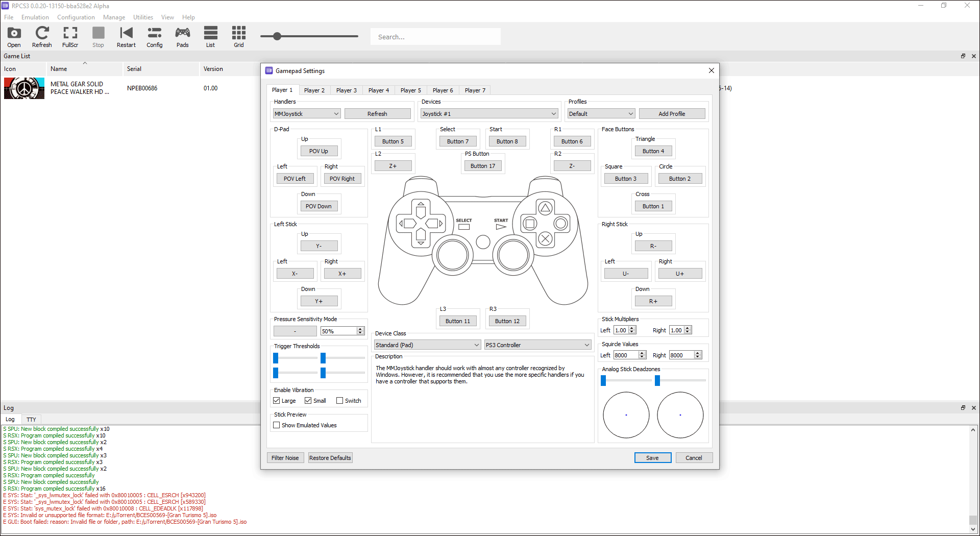
Task: Click the Refresh button next to Handlers
Action: [x=377, y=114]
